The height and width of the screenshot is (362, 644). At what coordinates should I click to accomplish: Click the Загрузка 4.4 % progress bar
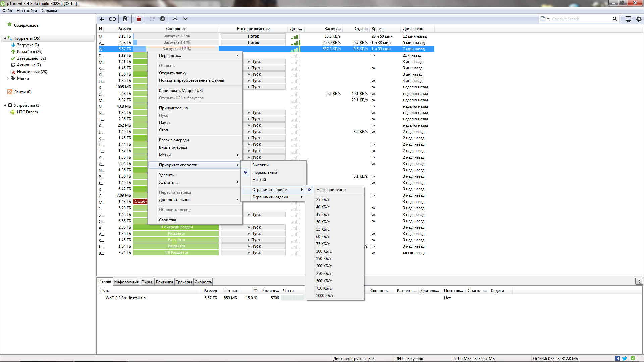pos(176,43)
